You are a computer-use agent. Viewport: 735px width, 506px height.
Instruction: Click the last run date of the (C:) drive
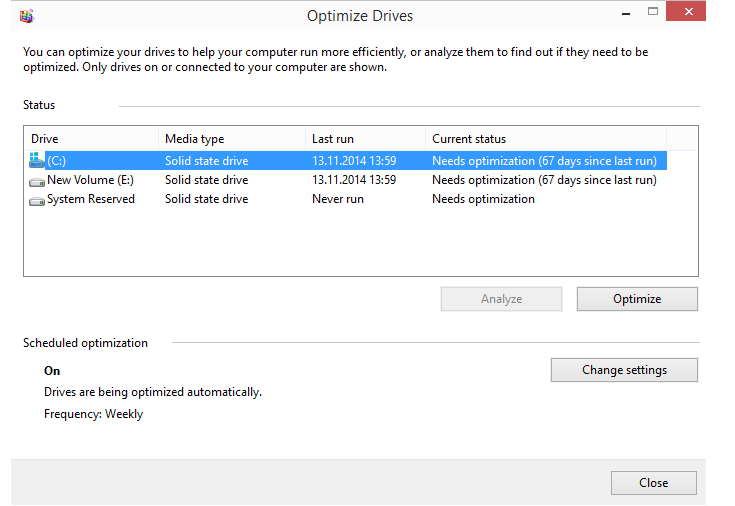pyautogui.click(x=354, y=161)
